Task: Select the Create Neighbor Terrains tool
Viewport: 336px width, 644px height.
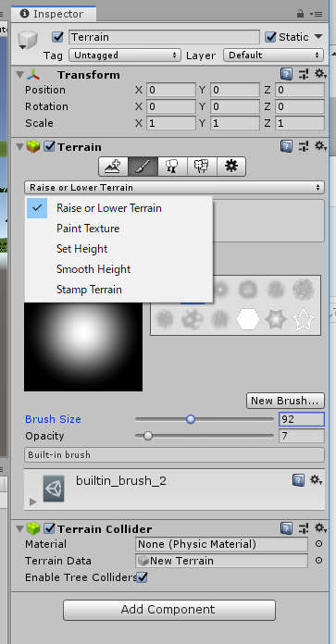Action: [x=113, y=167]
